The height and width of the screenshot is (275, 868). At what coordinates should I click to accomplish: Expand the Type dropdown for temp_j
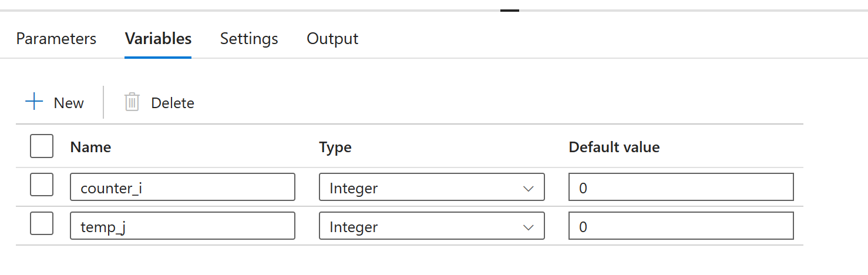tap(432, 226)
